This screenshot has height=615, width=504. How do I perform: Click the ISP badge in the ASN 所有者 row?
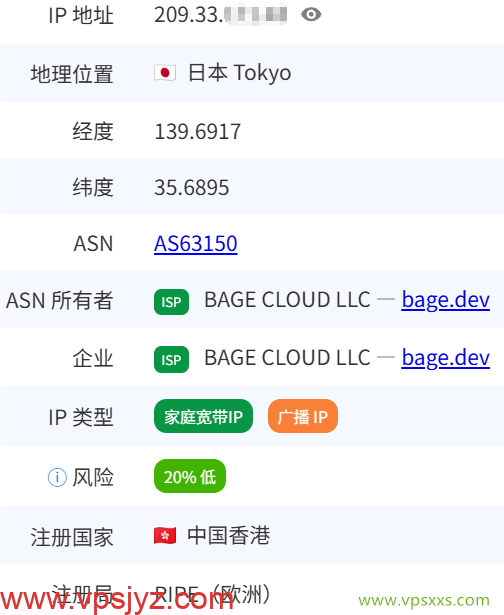pos(171,302)
